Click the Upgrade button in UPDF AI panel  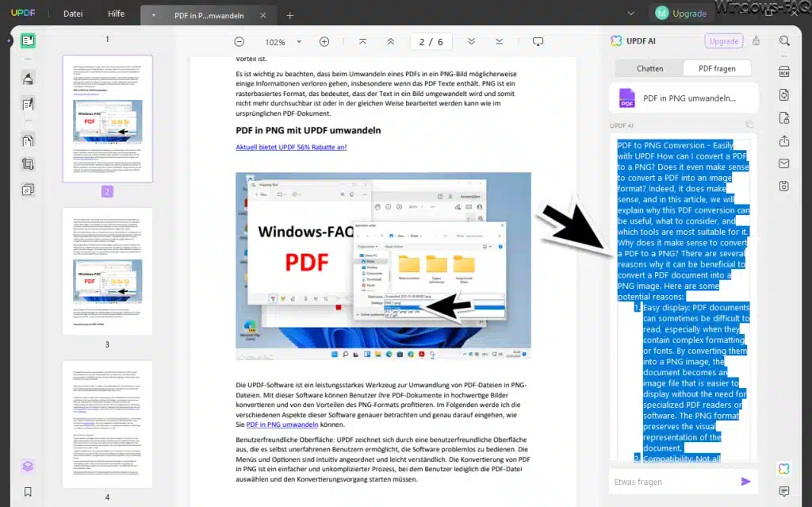723,41
